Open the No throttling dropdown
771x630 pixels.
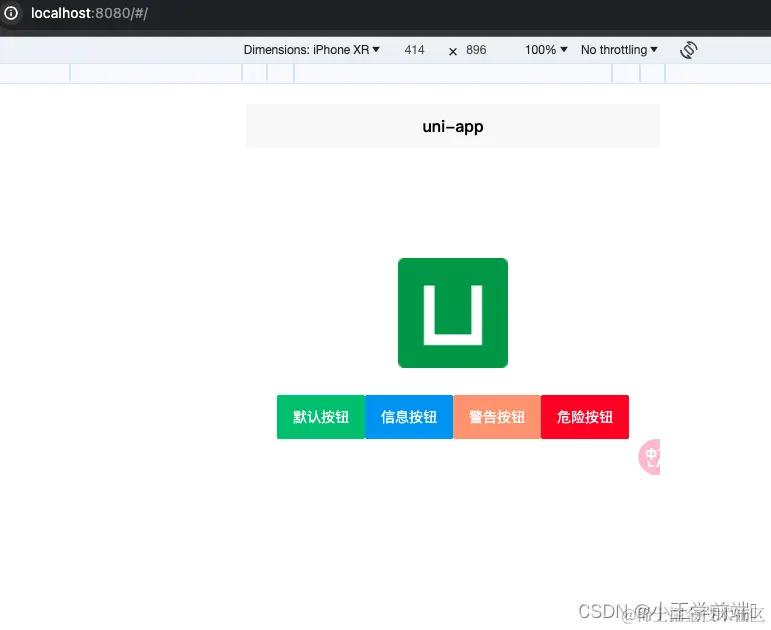619,50
